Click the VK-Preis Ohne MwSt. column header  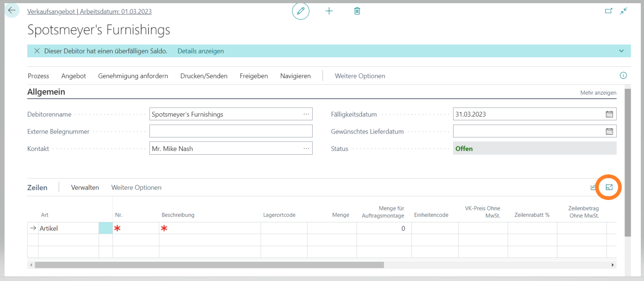pos(482,212)
